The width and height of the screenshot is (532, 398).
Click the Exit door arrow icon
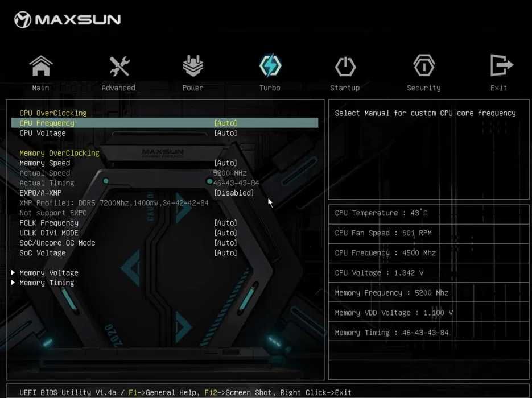click(501, 65)
